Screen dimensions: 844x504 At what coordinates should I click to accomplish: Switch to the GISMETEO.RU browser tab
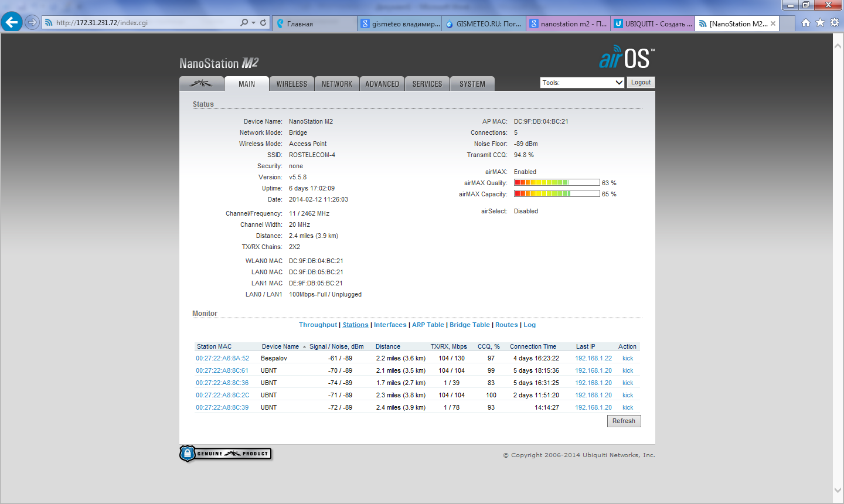point(484,23)
